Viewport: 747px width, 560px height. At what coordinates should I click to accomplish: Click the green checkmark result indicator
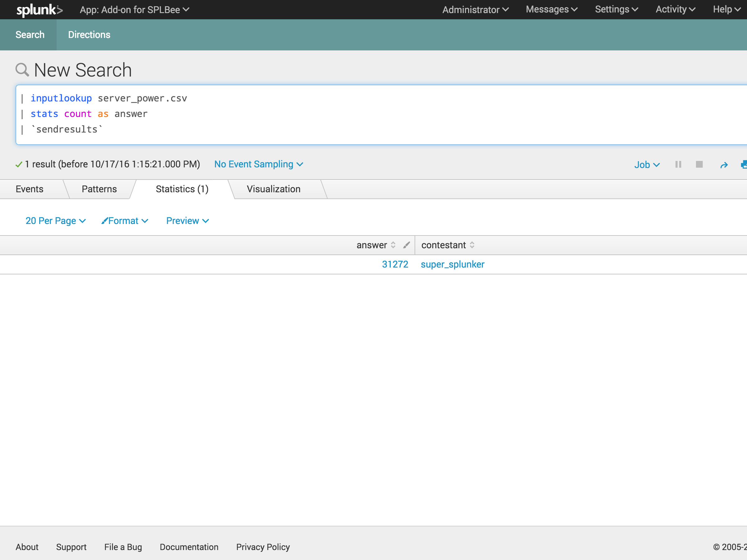(19, 164)
